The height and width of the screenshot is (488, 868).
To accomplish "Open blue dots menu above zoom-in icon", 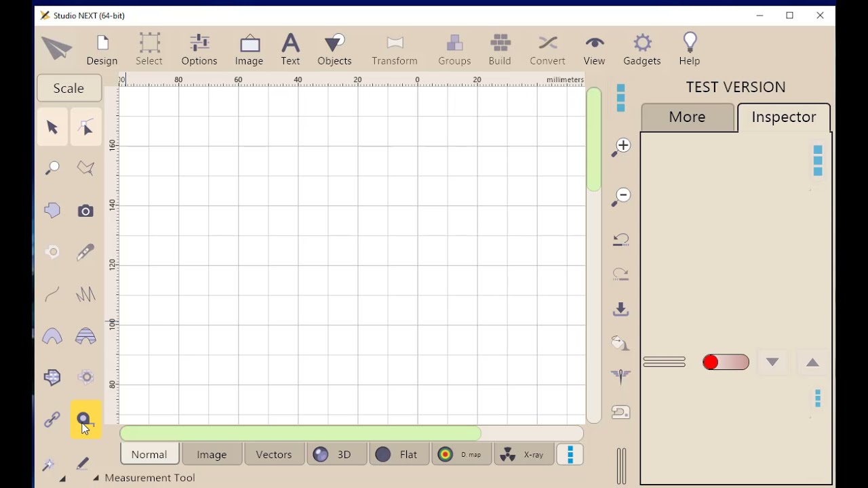I will coord(620,98).
